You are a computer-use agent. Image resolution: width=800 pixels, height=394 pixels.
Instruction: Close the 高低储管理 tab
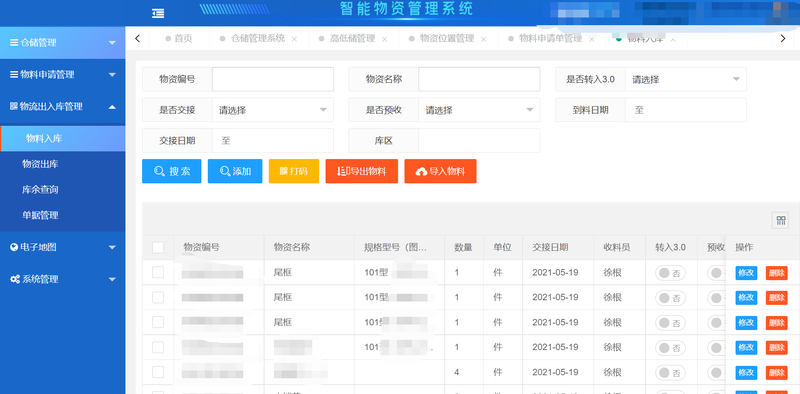(x=384, y=39)
